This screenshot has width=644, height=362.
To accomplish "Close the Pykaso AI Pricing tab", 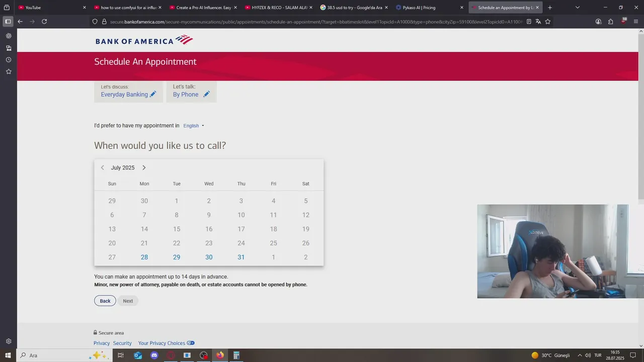I will [x=462, y=8].
